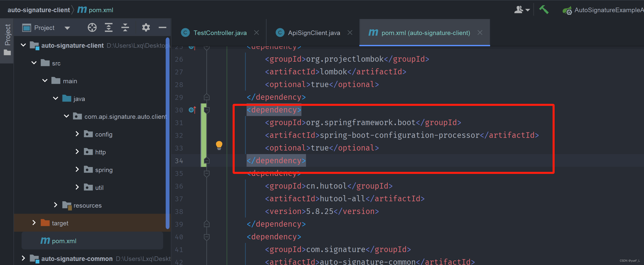Screen dimensions: 644x265
Task: Click the Collapse All icon in Project toolbar
Action: click(125, 27)
